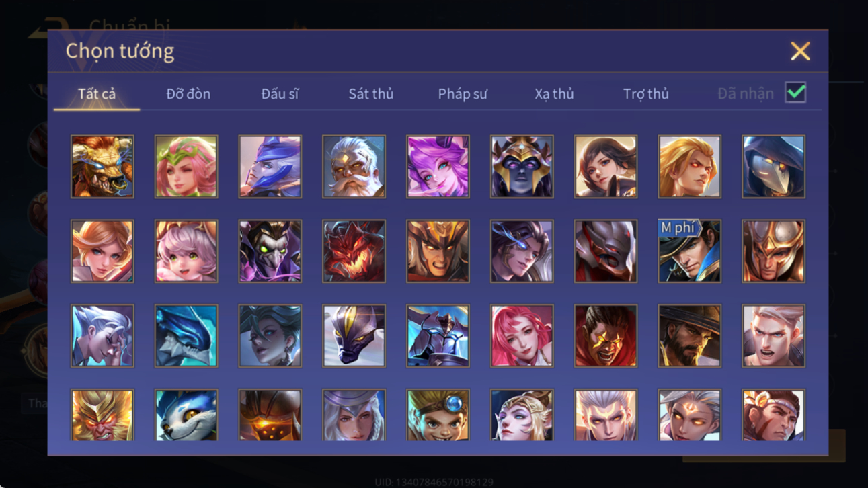Select the blue-haired hero facepalming
The height and width of the screenshot is (488, 868).
(102, 336)
